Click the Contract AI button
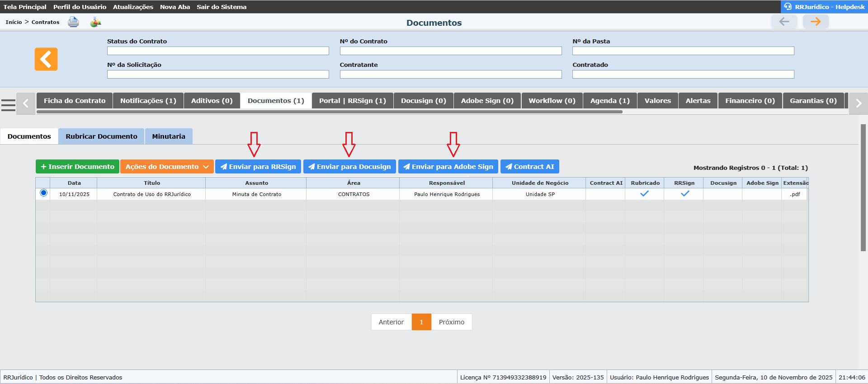The width and height of the screenshot is (868, 384). coord(529,167)
